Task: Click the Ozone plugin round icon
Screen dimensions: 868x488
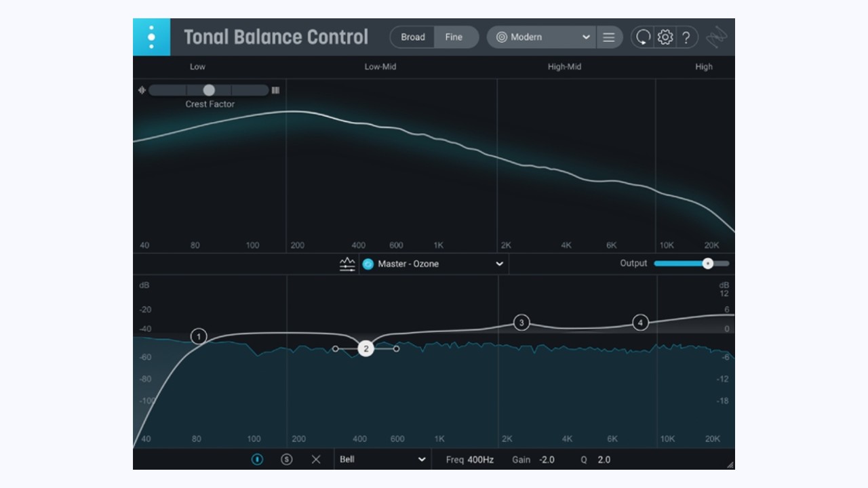Action: (368, 264)
